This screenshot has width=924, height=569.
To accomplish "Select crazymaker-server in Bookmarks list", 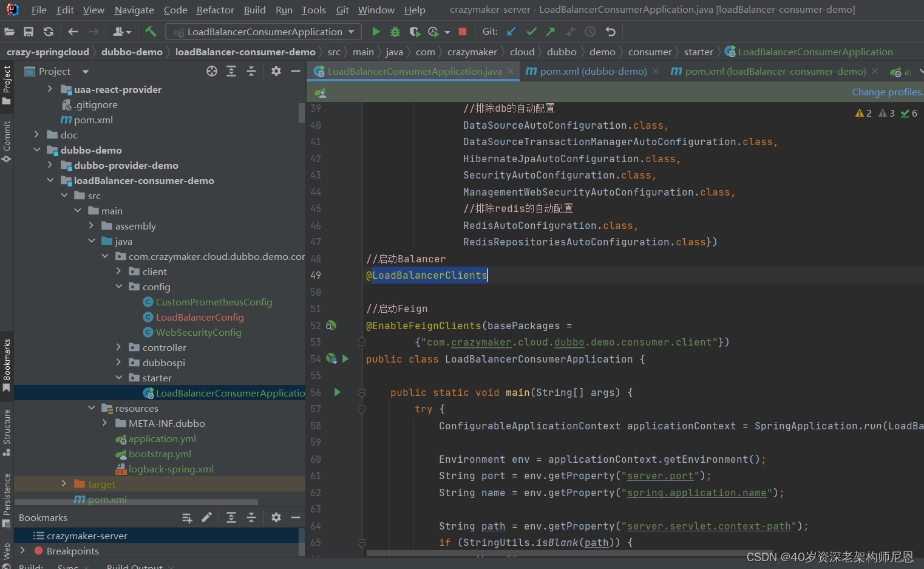I will [87, 536].
